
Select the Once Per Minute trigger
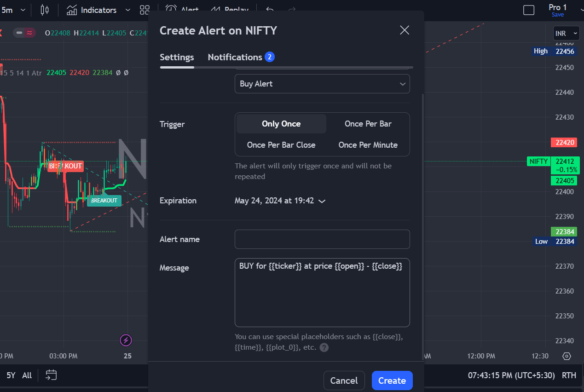(368, 145)
